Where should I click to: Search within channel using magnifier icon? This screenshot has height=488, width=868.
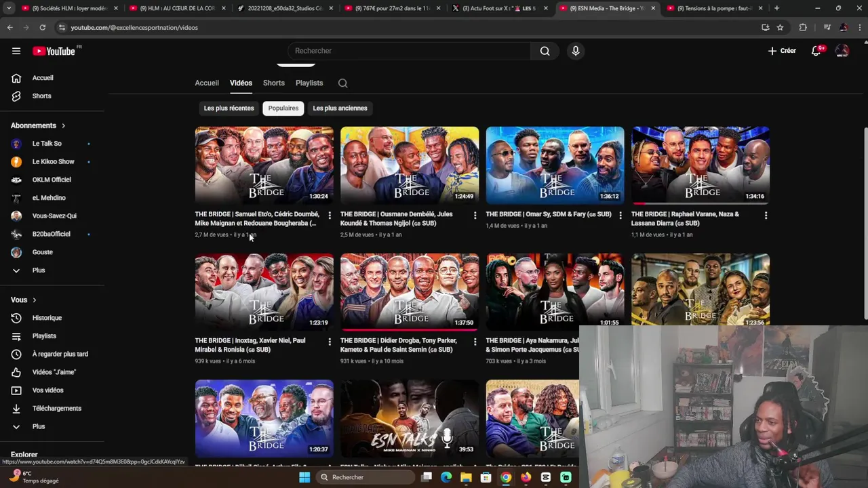click(x=342, y=83)
